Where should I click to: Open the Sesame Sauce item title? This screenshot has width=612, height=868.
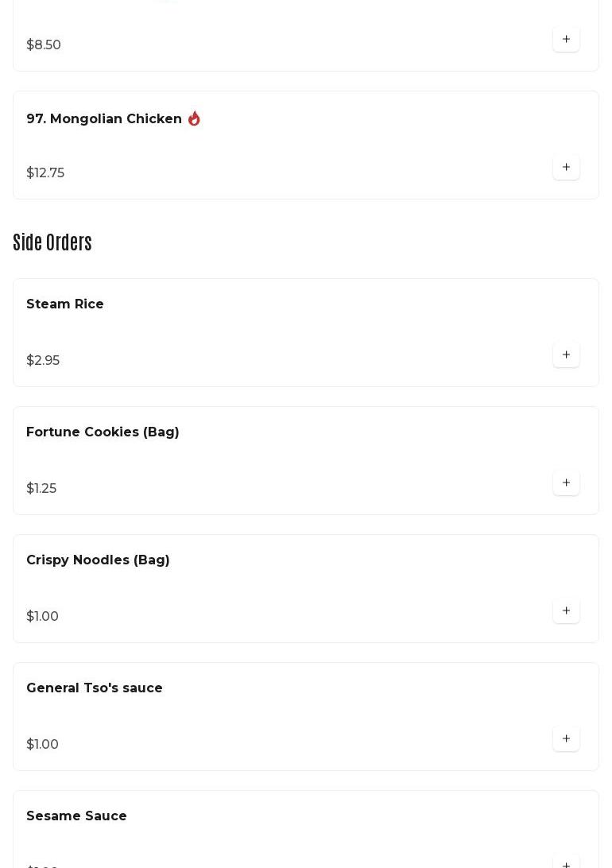point(76,816)
